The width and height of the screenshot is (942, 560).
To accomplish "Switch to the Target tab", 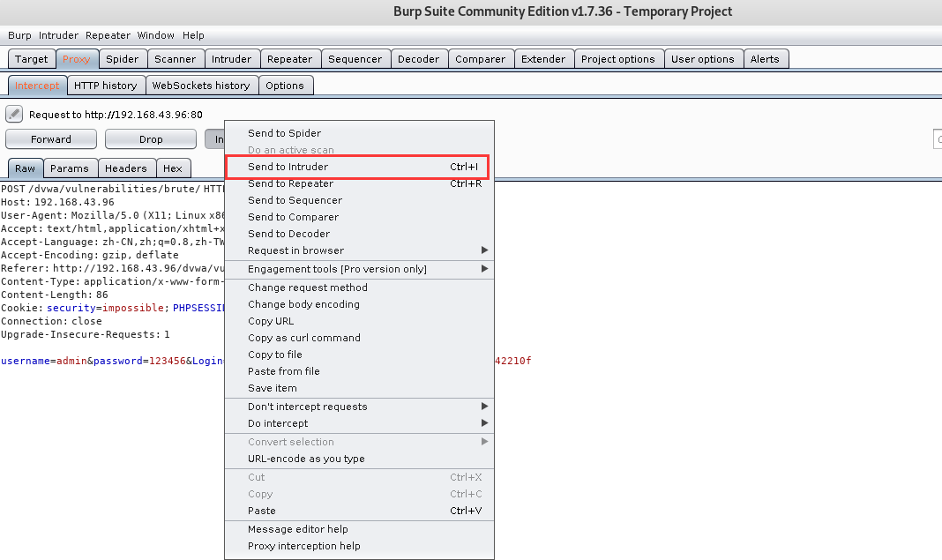I will coord(31,59).
